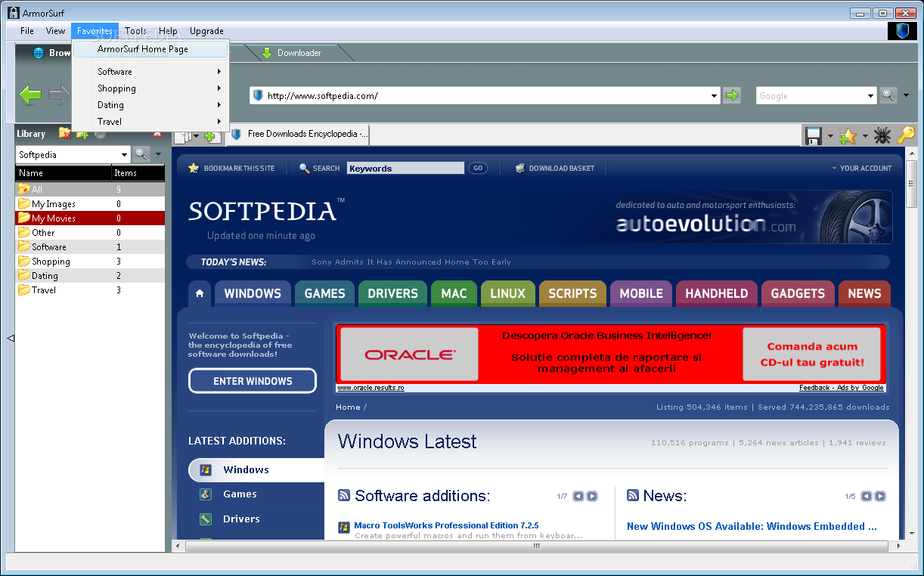Click the ArmorSurf blue shield logo
This screenshot has height=576, width=924.
902,31
